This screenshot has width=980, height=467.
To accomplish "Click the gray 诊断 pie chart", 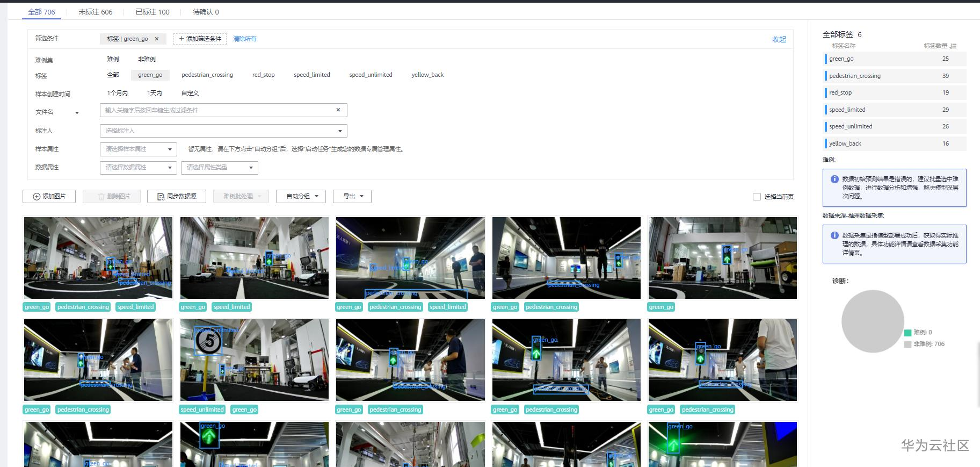I will (873, 321).
